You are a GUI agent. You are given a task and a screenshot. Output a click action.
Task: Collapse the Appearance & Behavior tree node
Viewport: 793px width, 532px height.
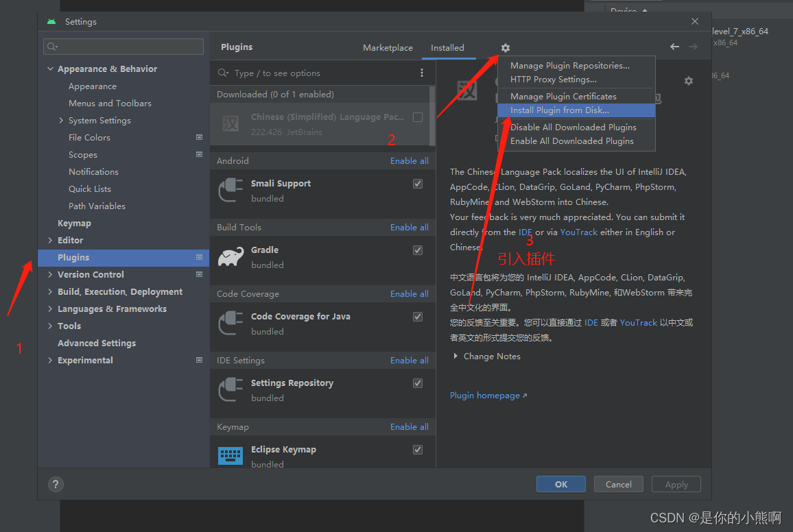point(50,69)
